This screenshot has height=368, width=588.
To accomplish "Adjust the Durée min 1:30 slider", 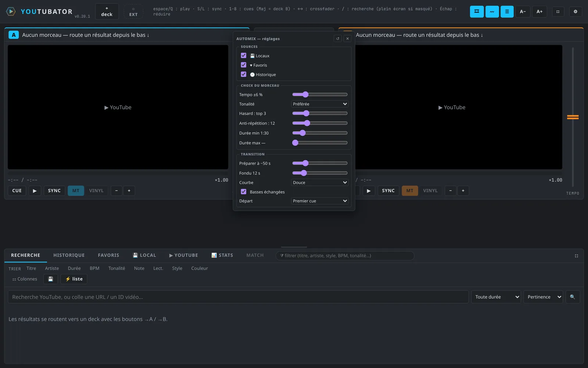I will coord(320,133).
